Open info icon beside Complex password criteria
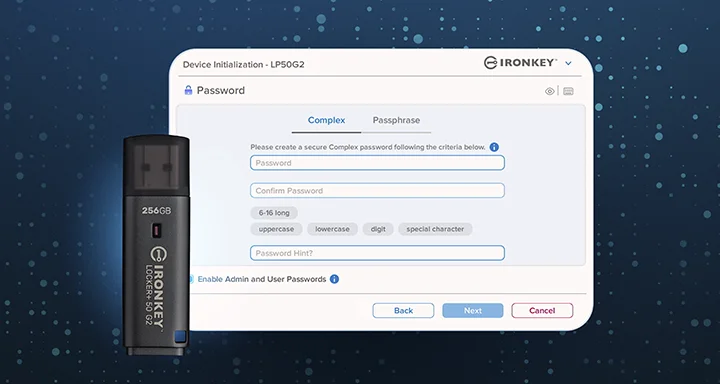This screenshot has height=384, width=720. pyautogui.click(x=494, y=147)
